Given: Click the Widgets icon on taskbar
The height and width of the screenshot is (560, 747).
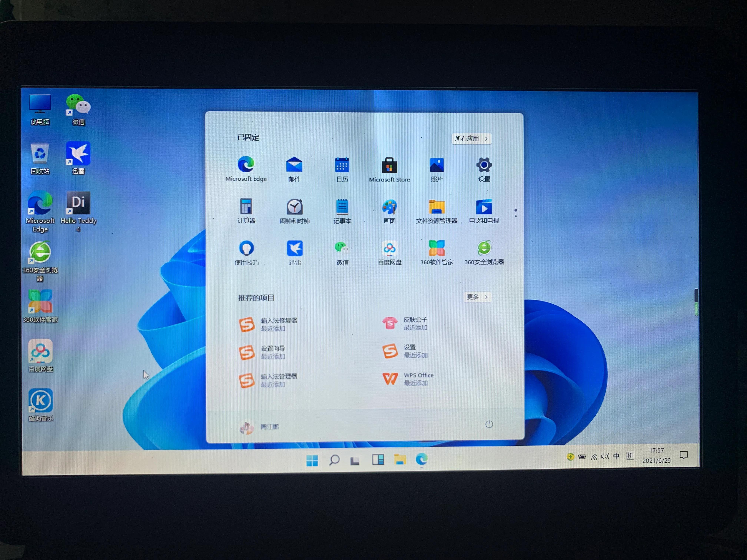Looking at the screenshot, I should 378,459.
